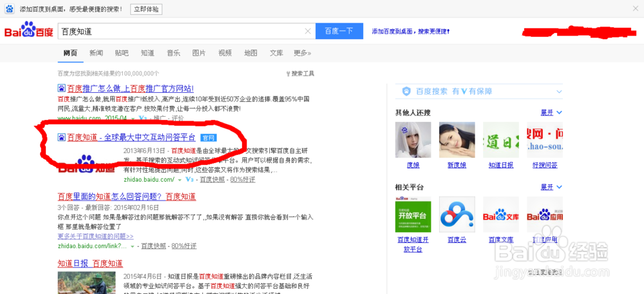The image size is (644, 294).
Task: Open 添加百度到桌面 link beside search button
Action: [x=410, y=31]
